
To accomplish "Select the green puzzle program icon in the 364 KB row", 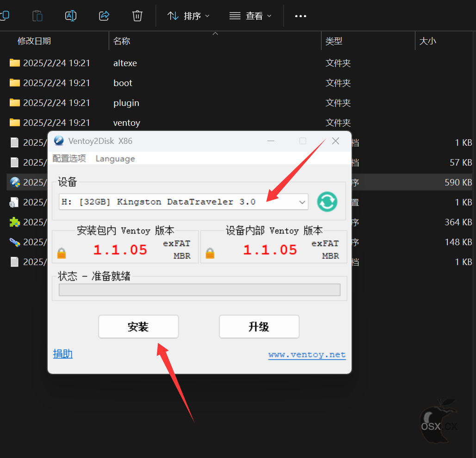I will point(15,222).
